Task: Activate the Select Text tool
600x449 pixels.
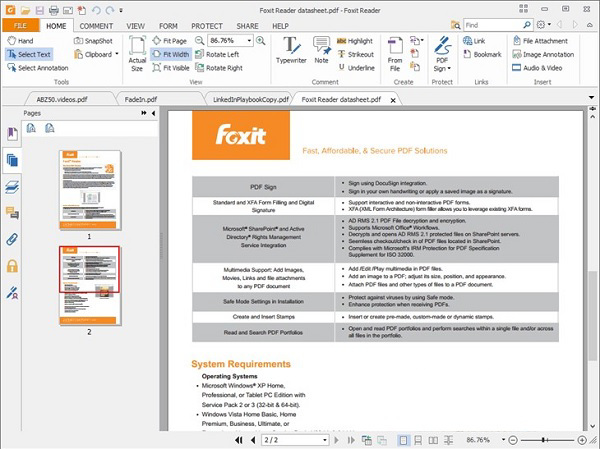Action: click(29, 54)
